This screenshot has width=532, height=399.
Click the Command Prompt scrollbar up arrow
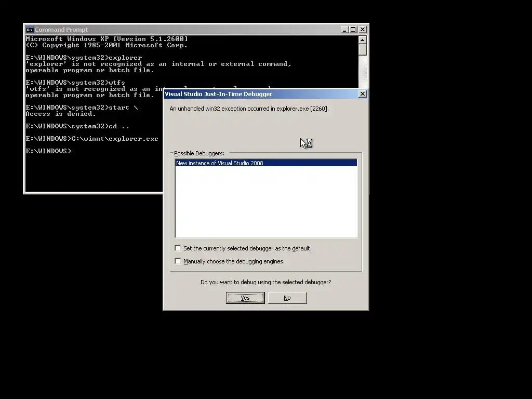(362, 39)
